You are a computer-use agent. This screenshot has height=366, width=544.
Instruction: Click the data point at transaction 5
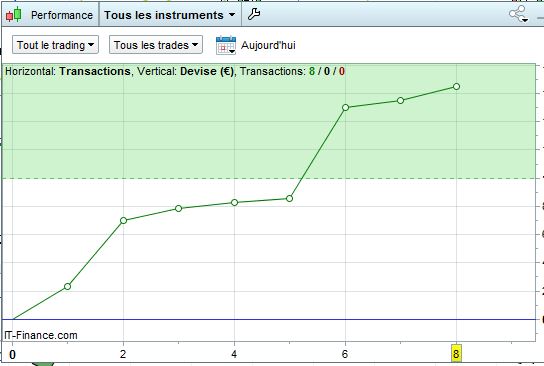pos(290,198)
